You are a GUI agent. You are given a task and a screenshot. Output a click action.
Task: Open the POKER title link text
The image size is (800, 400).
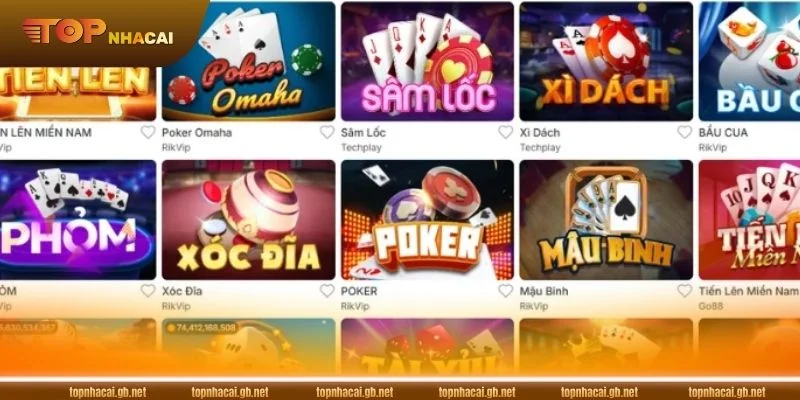pos(359,291)
